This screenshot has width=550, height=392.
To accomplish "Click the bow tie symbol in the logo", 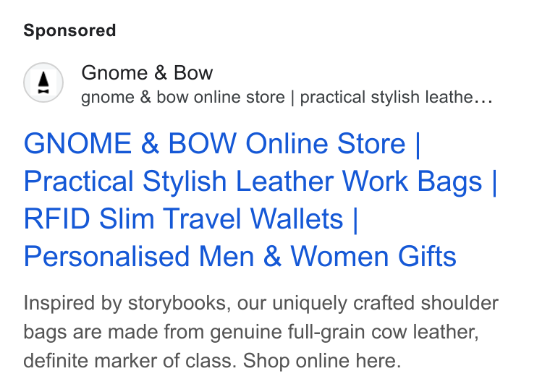I will coord(43,92).
